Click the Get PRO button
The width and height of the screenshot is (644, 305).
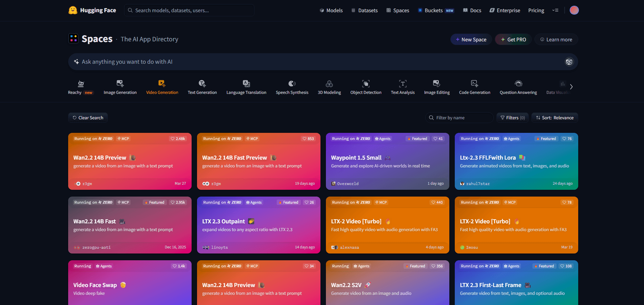[513, 39]
